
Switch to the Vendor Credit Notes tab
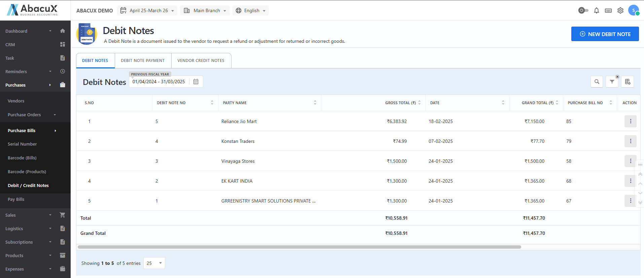(201, 61)
